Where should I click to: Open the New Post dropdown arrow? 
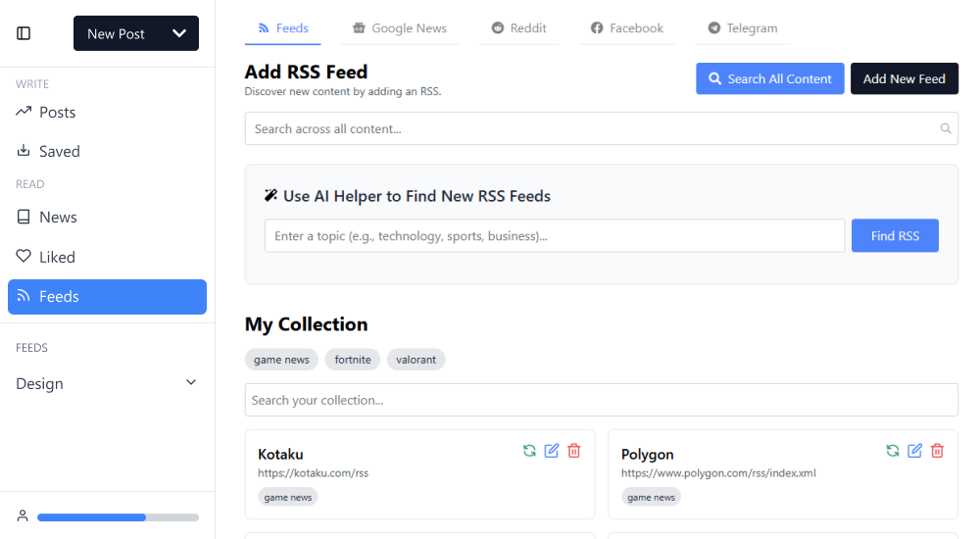pyautogui.click(x=179, y=33)
